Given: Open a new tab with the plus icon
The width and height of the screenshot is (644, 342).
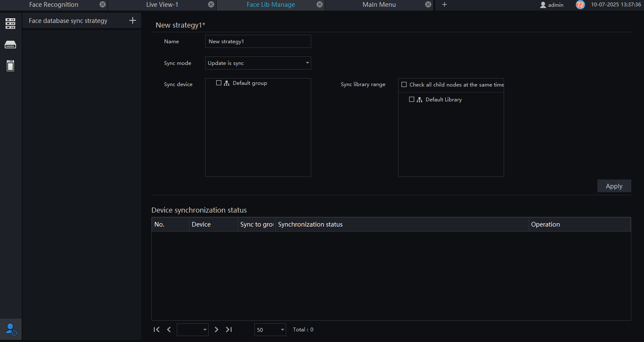Looking at the screenshot, I should tap(444, 4).
